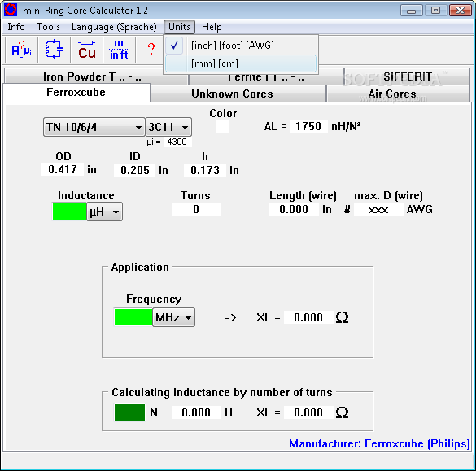Viewport: 476px width, 471px height.
Task: Open the resonant circuit tool icon
Action: pos(54,49)
